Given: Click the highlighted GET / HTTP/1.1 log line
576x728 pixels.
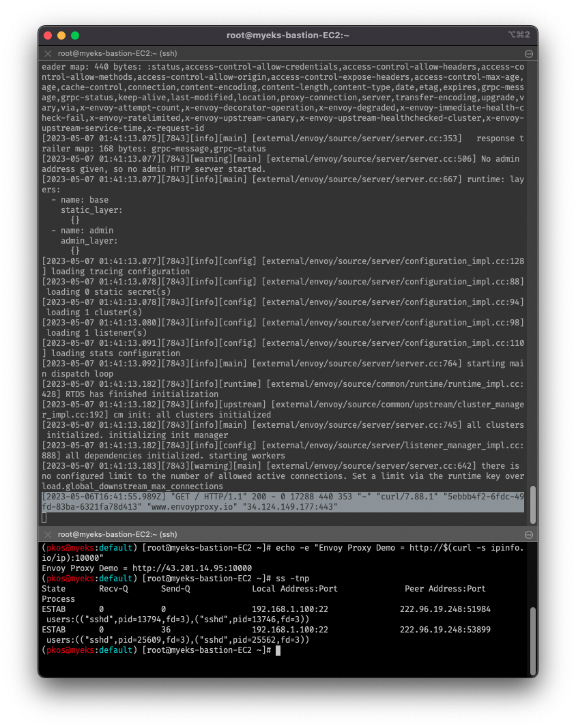Looking at the screenshot, I should (283, 502).
